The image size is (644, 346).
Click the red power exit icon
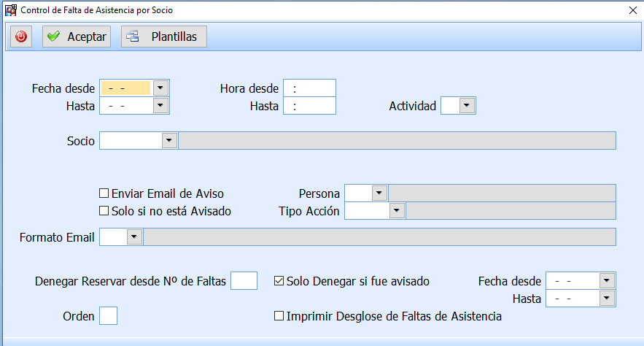(x=21, y=36)
